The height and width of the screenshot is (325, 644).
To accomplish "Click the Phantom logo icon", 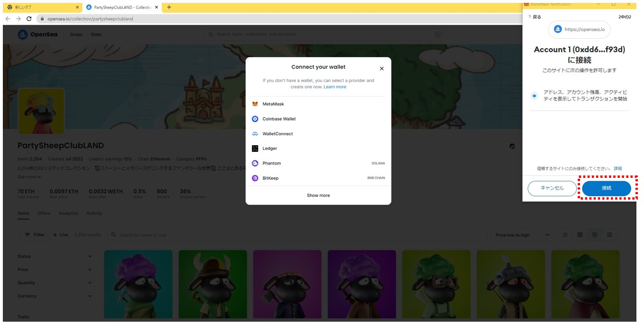I will point(255,163).
